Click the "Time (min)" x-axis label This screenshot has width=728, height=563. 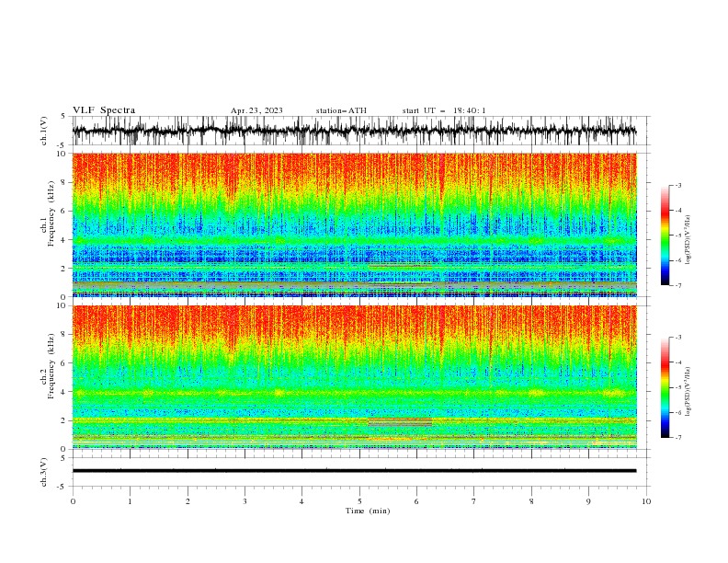368,511
